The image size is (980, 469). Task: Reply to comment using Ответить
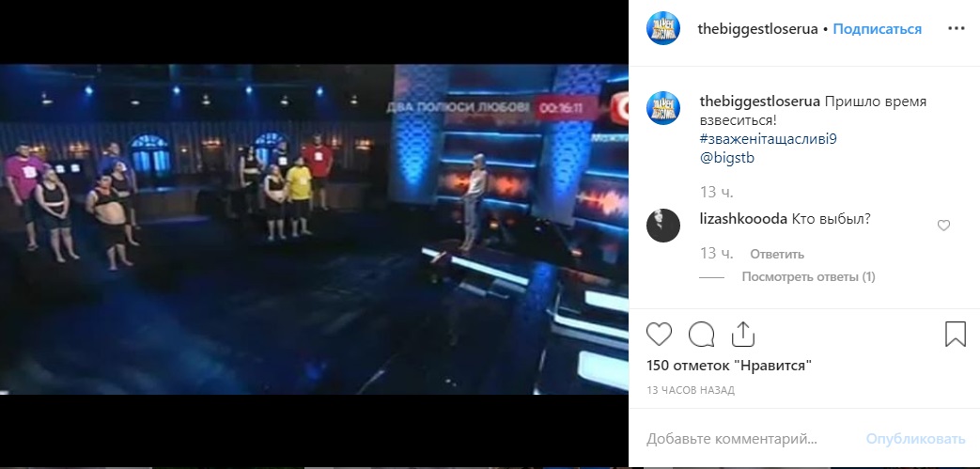click(x=777, y=255)
